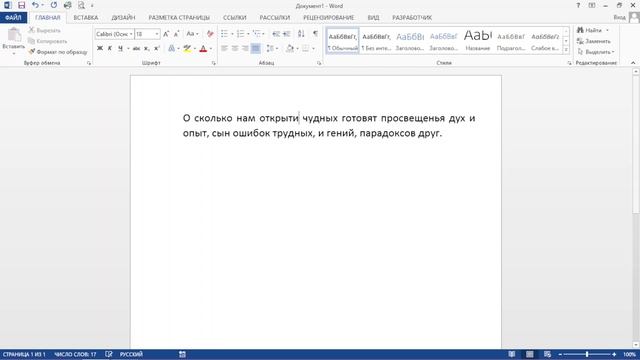Switch to the РАССЫЛКИ tab
640x360 pixels.
point(275,18)
